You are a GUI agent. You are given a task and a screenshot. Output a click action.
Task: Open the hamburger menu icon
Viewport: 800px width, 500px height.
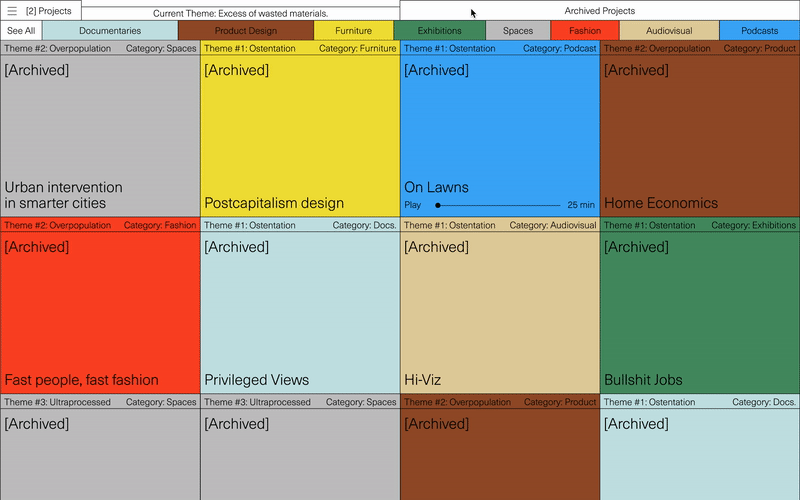point(12,11)
